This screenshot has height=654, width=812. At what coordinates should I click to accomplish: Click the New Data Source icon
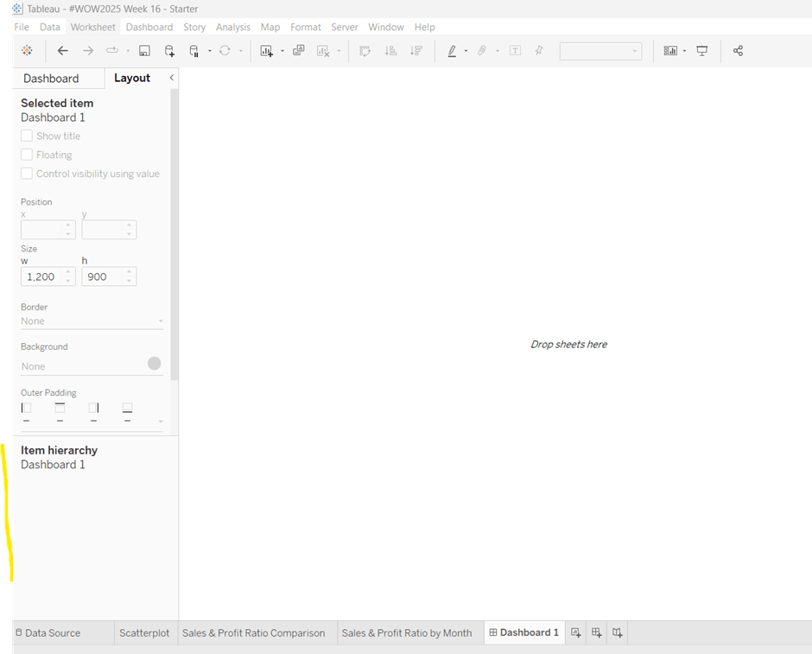pyautogui.click(x=169, y=51)
